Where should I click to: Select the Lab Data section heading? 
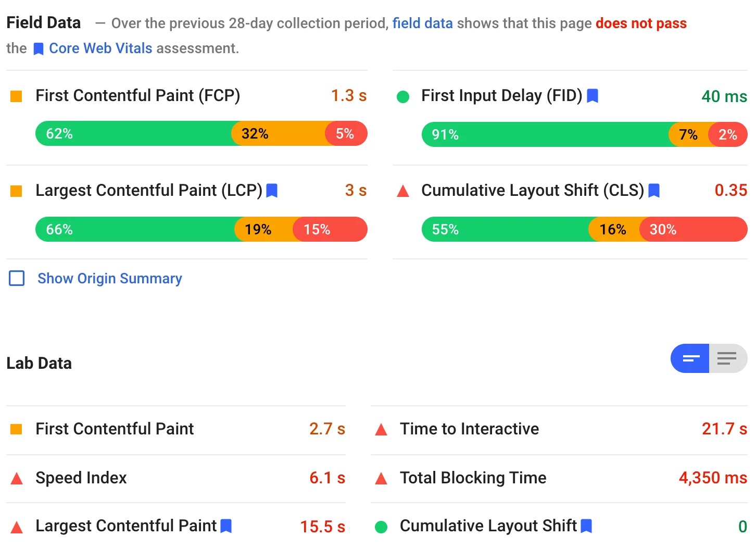(39, 363)
